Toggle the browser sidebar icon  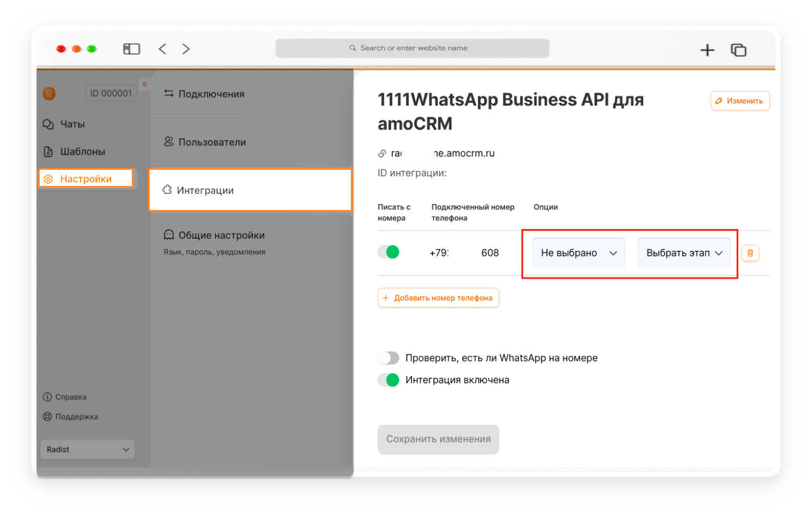point(131,49)
